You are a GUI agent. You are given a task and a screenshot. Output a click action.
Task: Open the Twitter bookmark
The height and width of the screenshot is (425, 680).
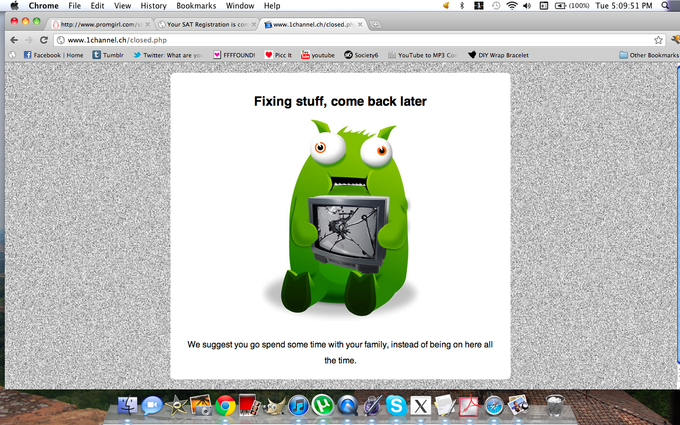(168, 55)
